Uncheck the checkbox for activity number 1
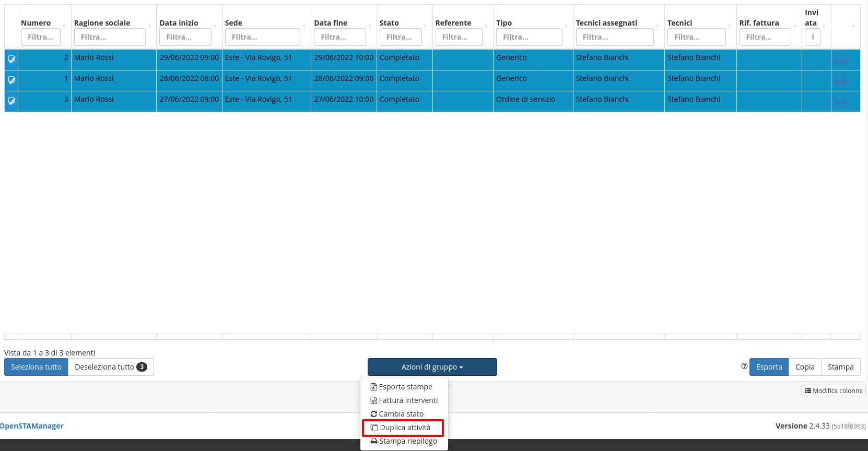The width and height of the screenshot is (868, 451). click(11, 80)
